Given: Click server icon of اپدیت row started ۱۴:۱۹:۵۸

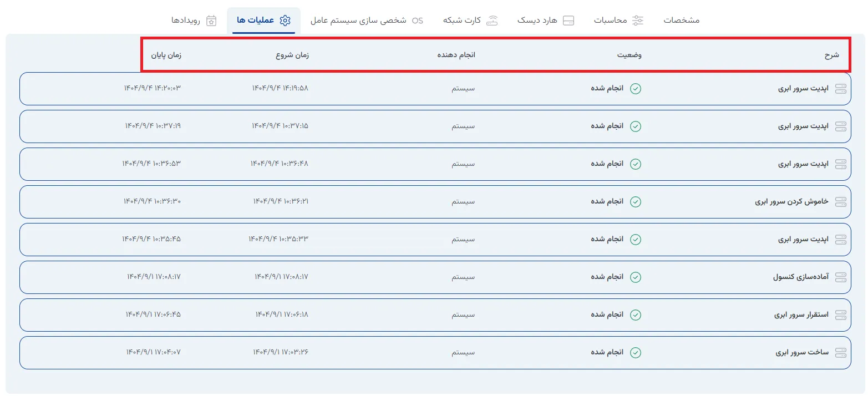Looking at the screenshot, I should tap(841, 89).
